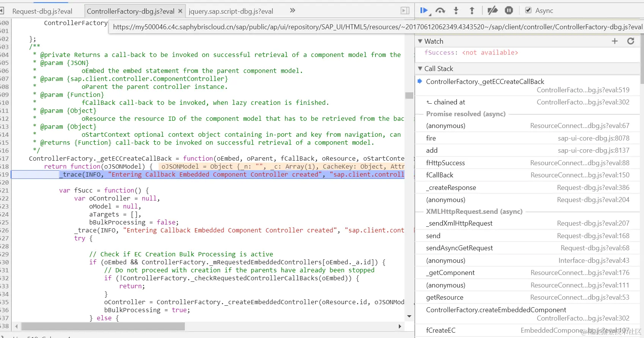Select fHttpSuccess call stack frame
Image resolution: width=644 pixels, height=338 pixels.
(527, 163)
